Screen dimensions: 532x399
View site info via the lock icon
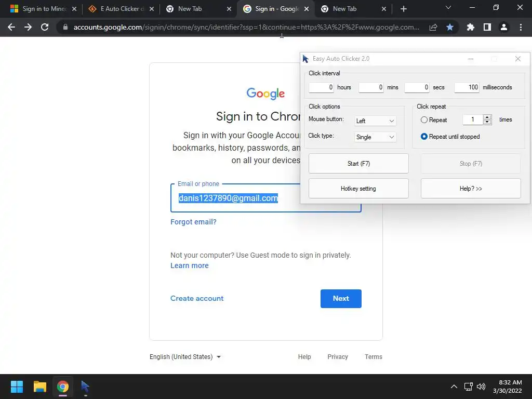[x=65, y=27]
